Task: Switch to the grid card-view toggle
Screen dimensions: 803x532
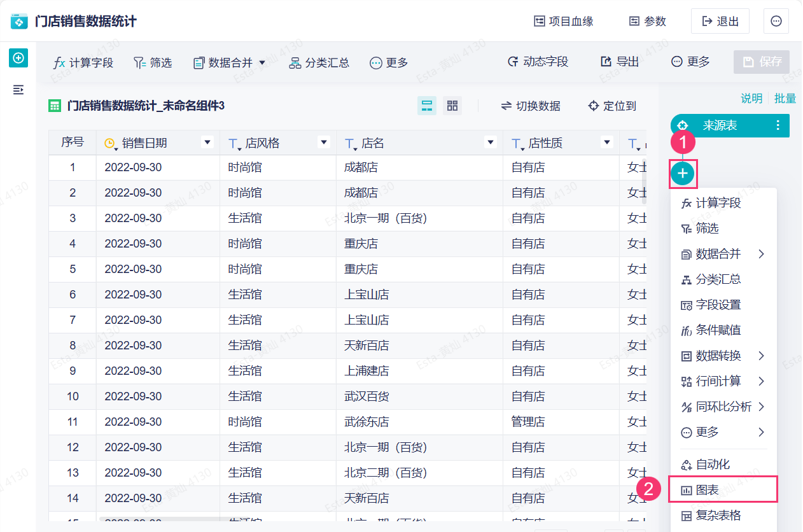Action: (452, 106)
